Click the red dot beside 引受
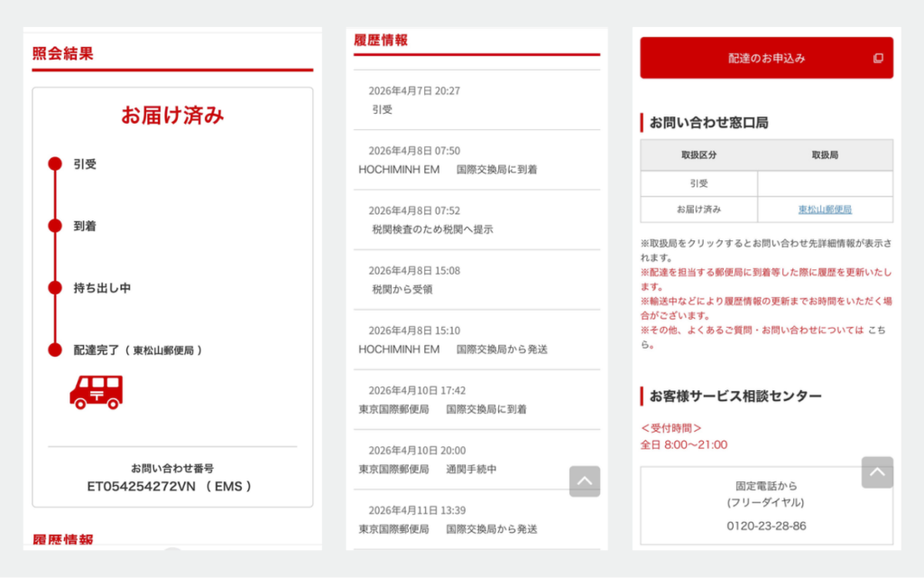This screenshot has width=924, height=578. coord(55,164)
